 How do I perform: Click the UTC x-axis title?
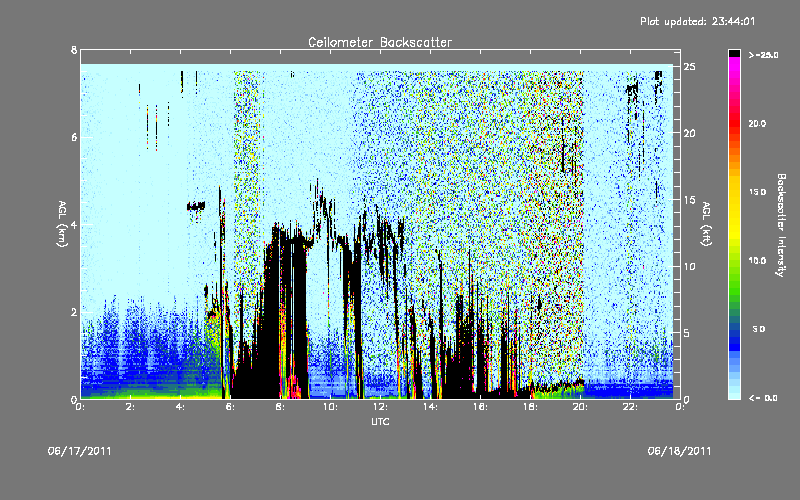point(380,421)
